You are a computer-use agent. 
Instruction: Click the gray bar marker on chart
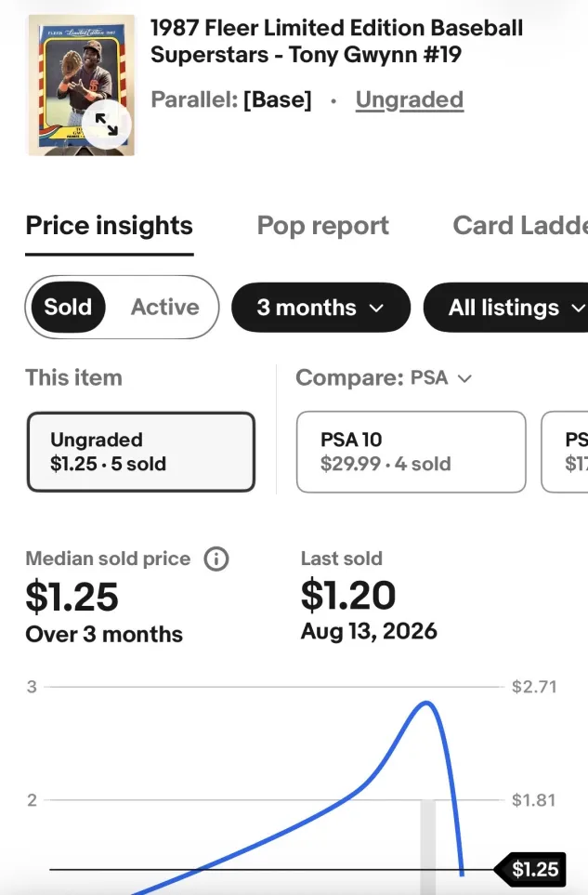click(x=427, y=847)
